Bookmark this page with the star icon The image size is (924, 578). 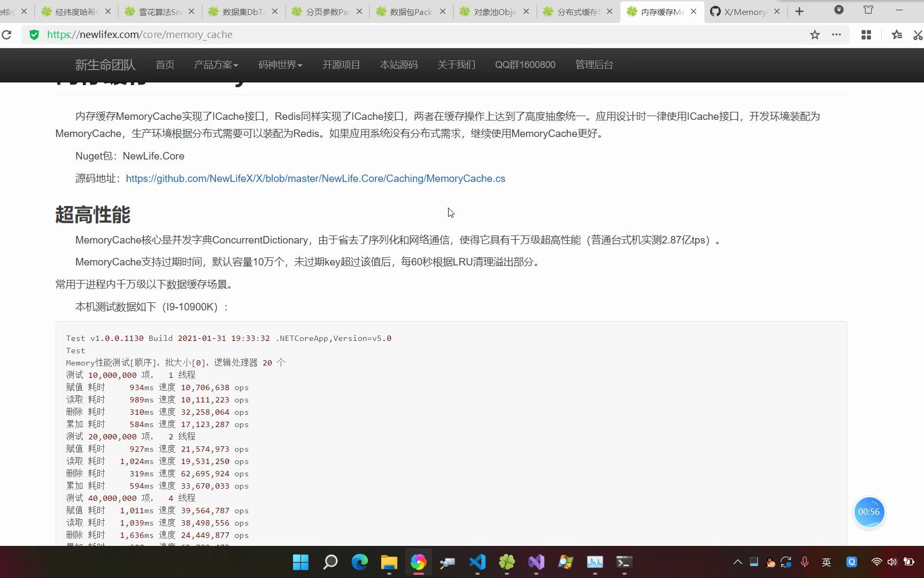pyautogui.click(x=814, y=35)
